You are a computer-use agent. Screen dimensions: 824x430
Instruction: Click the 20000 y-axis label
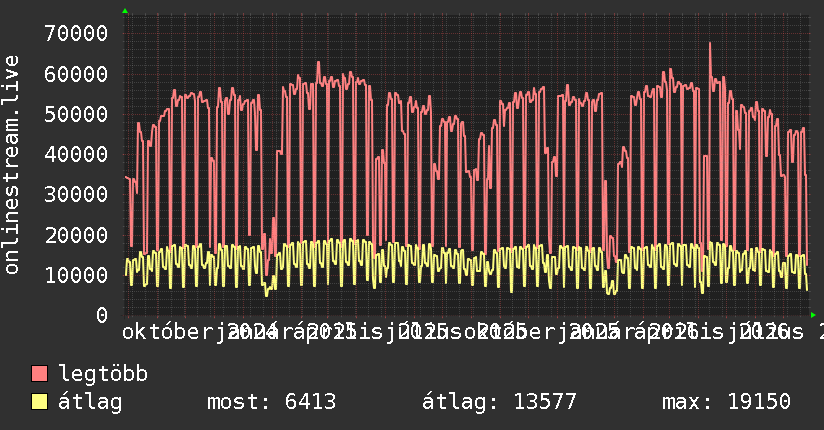76,235
